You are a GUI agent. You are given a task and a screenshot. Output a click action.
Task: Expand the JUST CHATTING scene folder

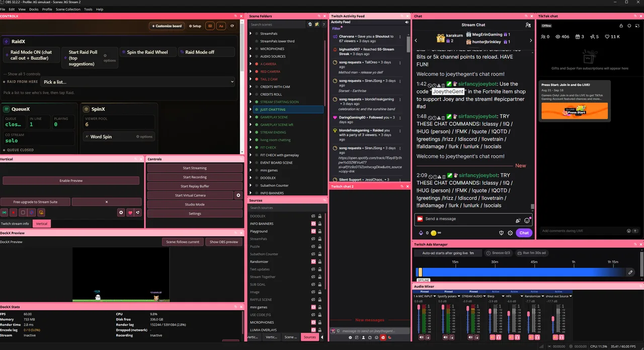tap(251, 109)
